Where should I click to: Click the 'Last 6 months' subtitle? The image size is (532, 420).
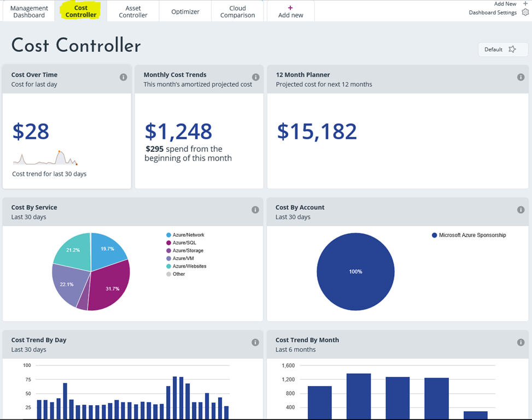click(295, 350)
